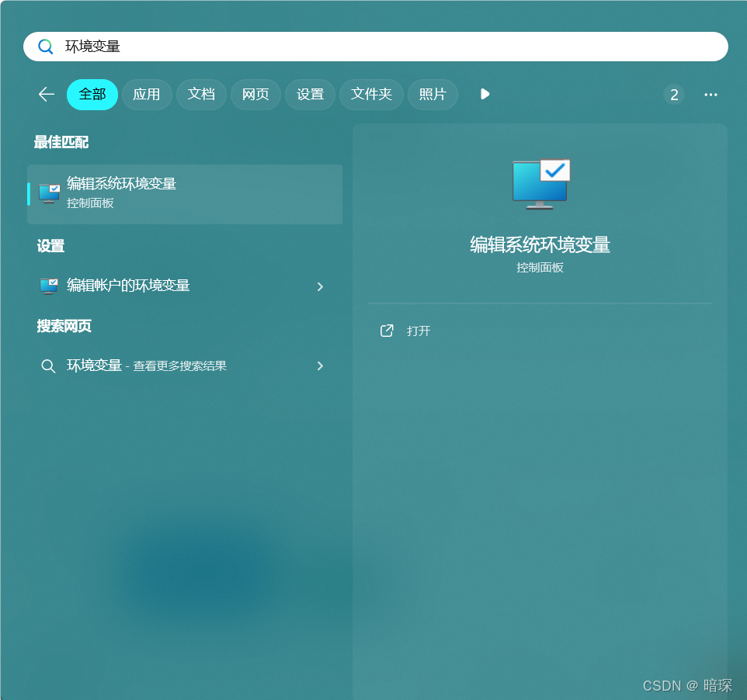Click the large monitor icon in preview pane
Screen dimensions: 747x700
click(x=540, y=184)
